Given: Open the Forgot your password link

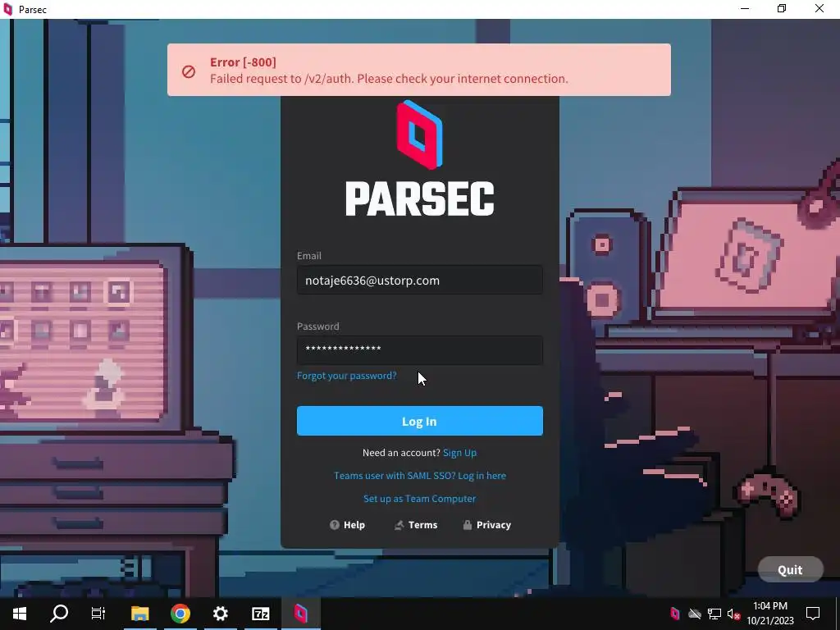Looking at the screenshot, I should click(347, 376).
